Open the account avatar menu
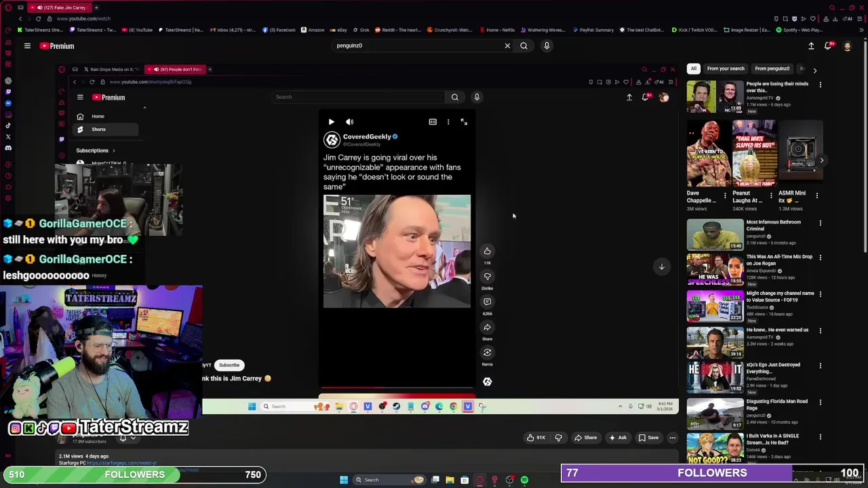This screenshot has width=868, height=488. point(847,46)
